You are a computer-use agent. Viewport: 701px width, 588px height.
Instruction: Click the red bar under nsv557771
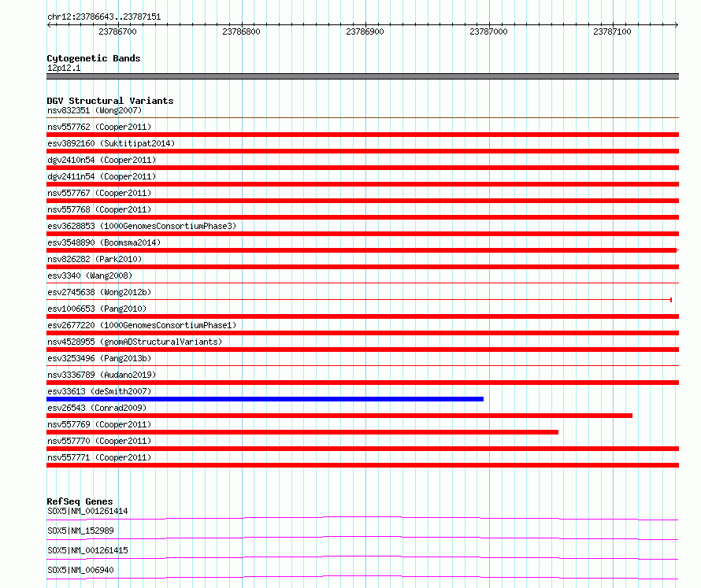coord(362,465)
